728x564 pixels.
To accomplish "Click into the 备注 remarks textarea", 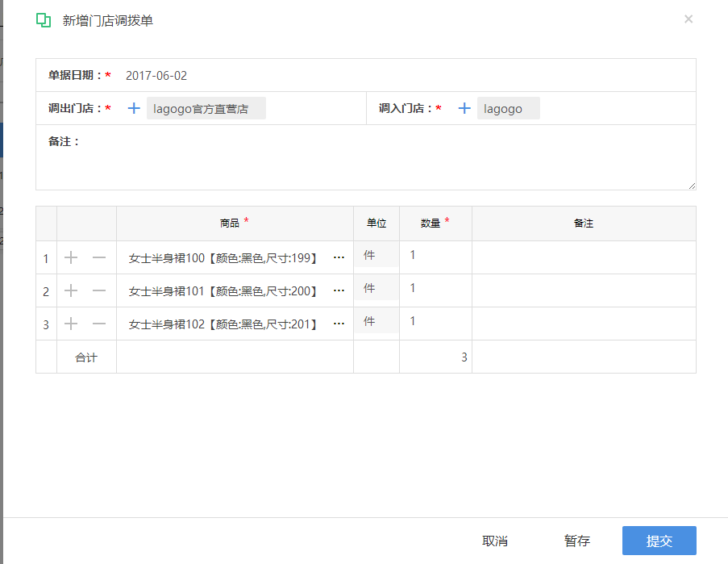I will point(389,158).
